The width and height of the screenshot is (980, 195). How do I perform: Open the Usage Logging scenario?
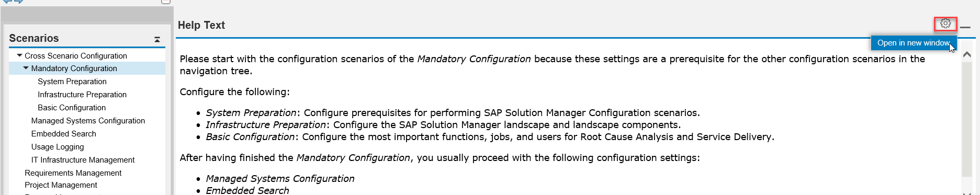point(58,147)
